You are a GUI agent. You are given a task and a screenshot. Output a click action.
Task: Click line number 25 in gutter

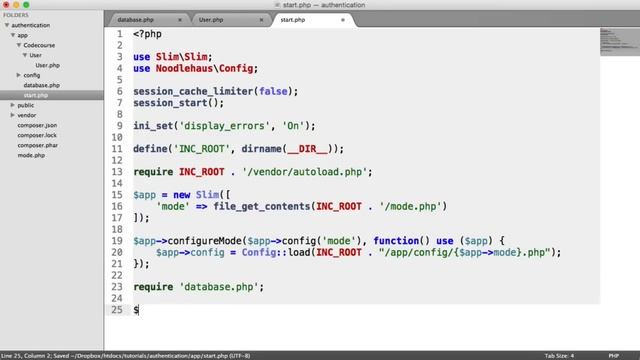(117, 310)
